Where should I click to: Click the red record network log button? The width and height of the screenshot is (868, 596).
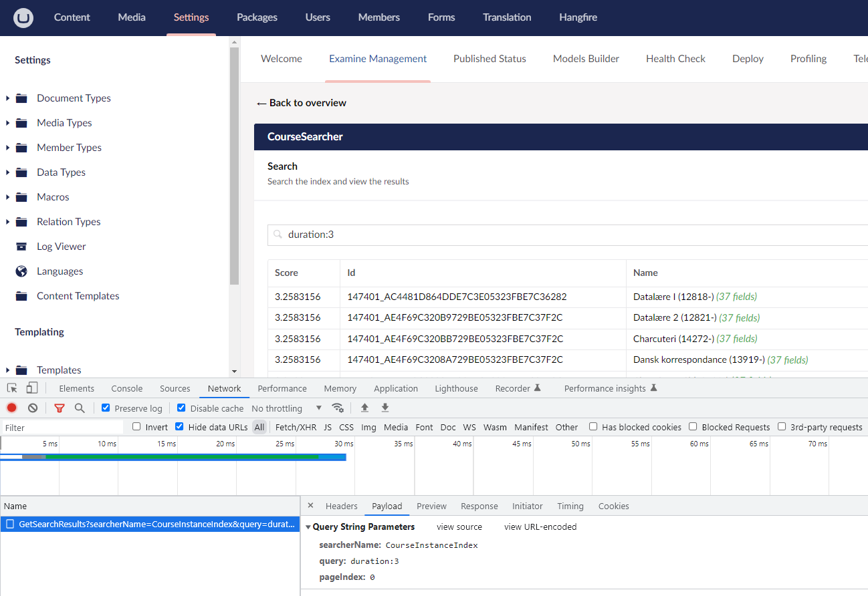tap(11, 408)
